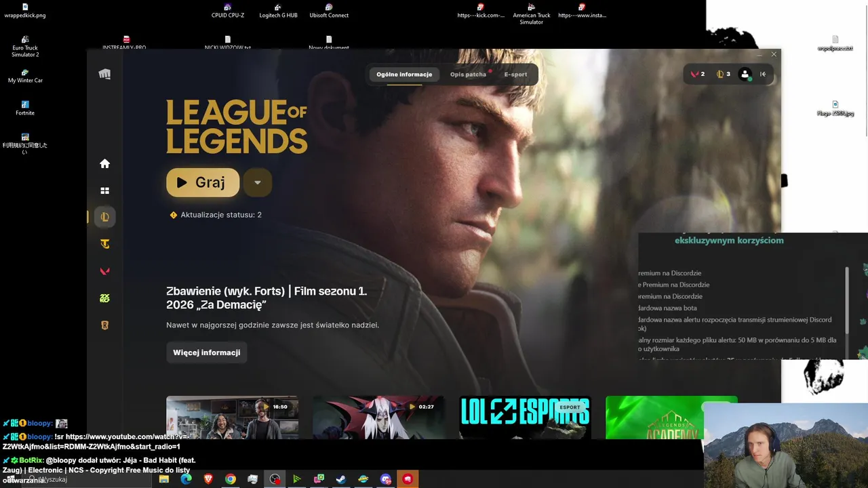Launch Microsoft Edge from the taskbar
The width and height of the screenshot is (868, 488).
click(186, 479)
